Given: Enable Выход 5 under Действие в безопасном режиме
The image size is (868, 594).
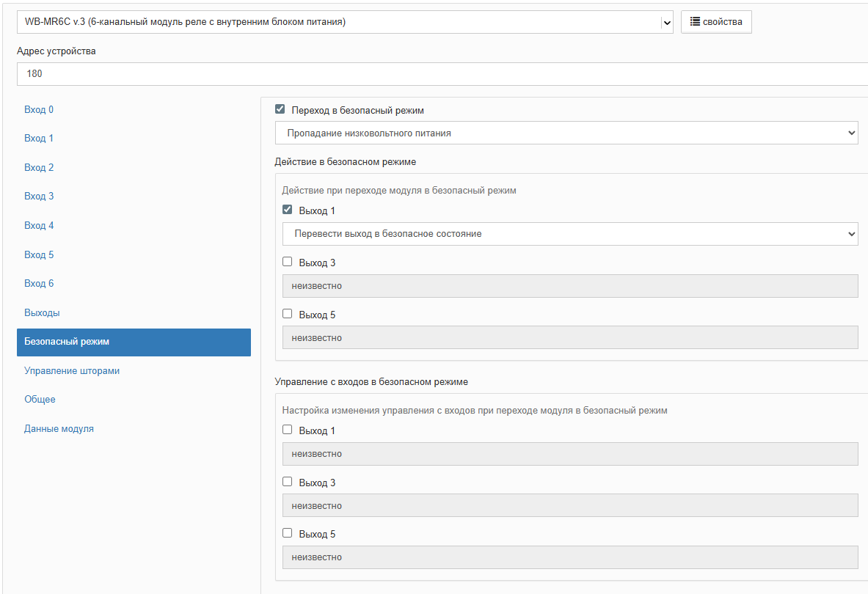Looking at the screenshot, I should [x=288, y=314].
